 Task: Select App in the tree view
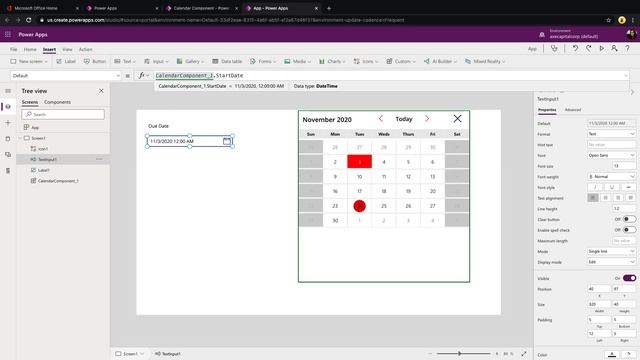(35, 127)
